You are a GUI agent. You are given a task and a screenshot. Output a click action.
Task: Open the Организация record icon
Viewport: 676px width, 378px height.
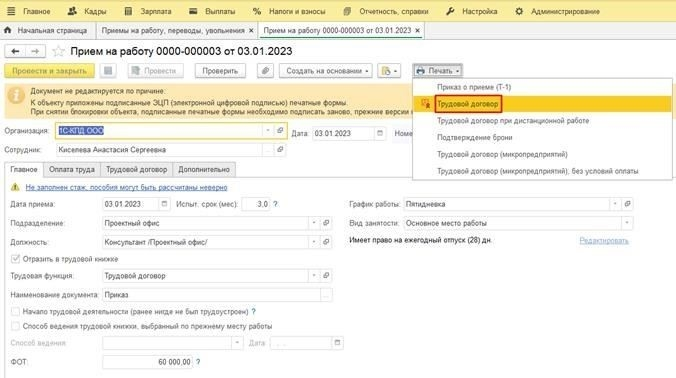[280, 130]
